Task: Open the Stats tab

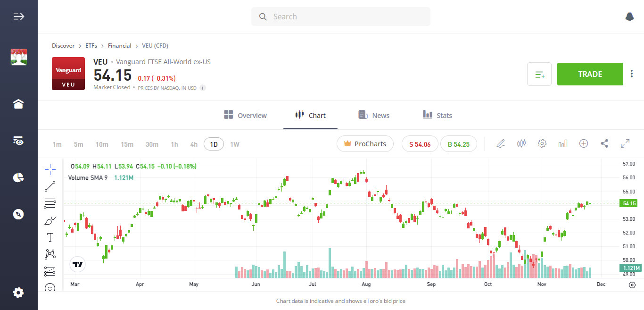Action: 437,115
